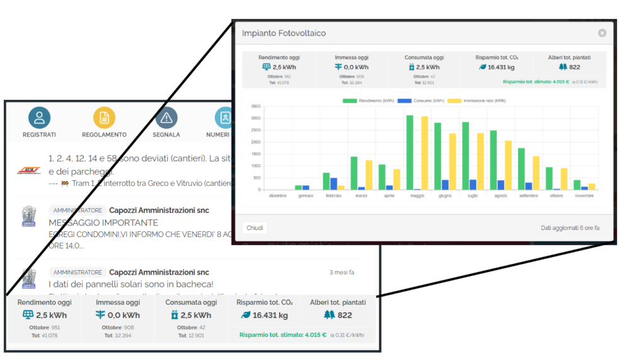
Task: Open the solar panel data bacheca post
Action: pyautogui.click(x=131, y=285)
